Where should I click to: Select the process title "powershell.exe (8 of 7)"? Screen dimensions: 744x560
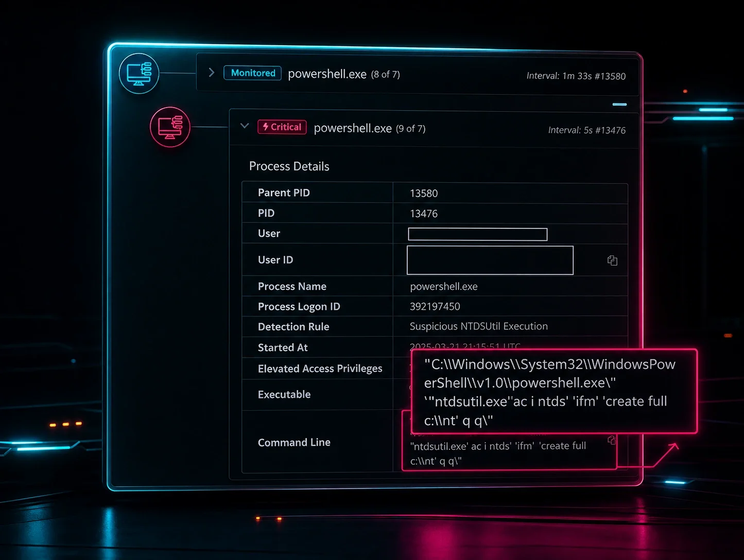pos(344,74)
